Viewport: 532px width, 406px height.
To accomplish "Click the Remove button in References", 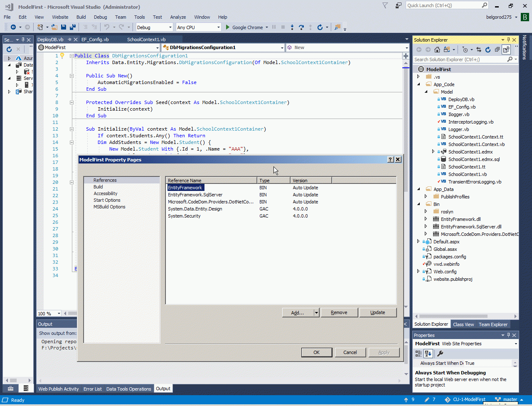I will coord(339,313).
